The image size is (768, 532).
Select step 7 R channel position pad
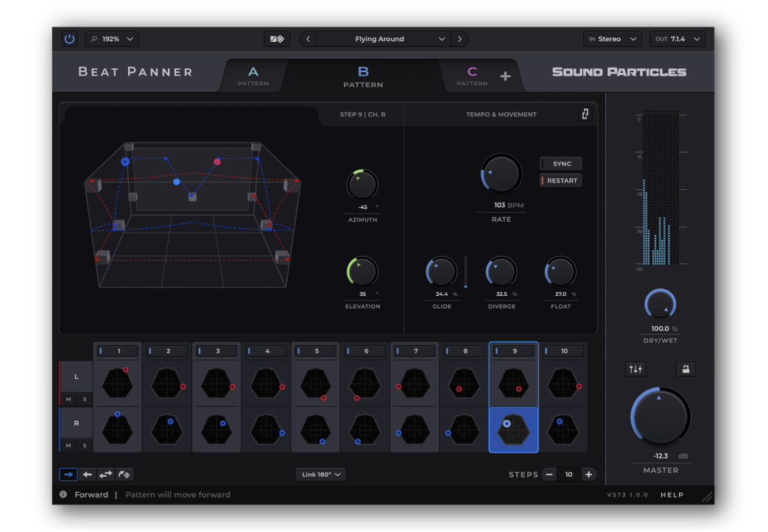pos(415,430)
